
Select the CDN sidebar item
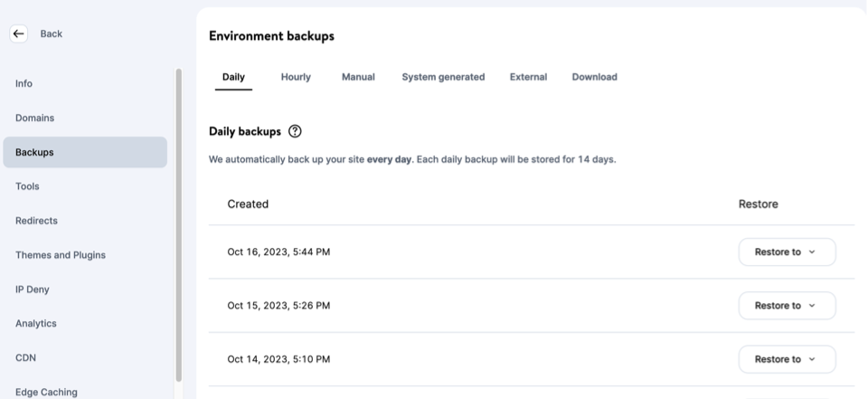tap(25, 358)
